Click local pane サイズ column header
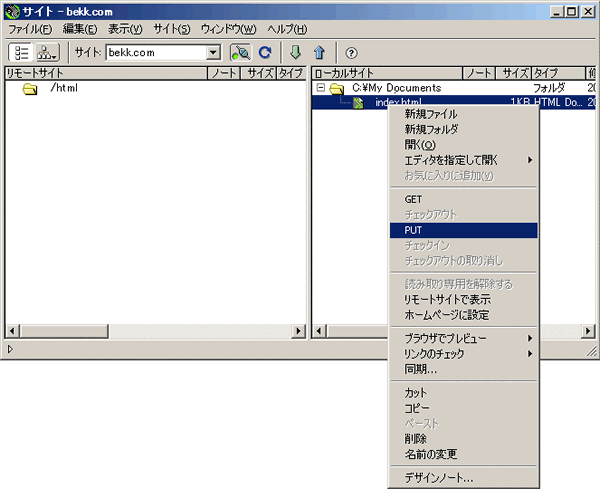The image size is (600, 489). tap(513, 73)
